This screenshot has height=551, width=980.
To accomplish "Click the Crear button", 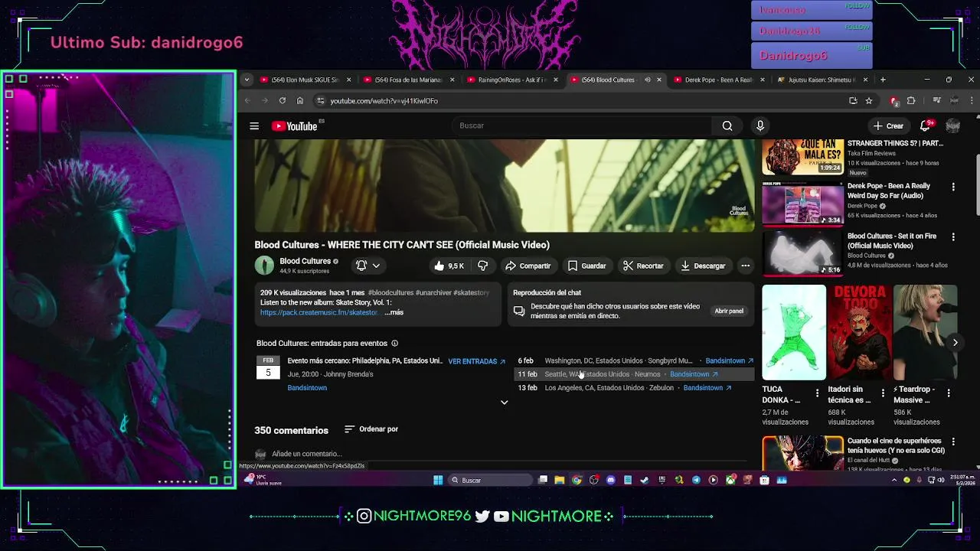I will coord(888,126).
